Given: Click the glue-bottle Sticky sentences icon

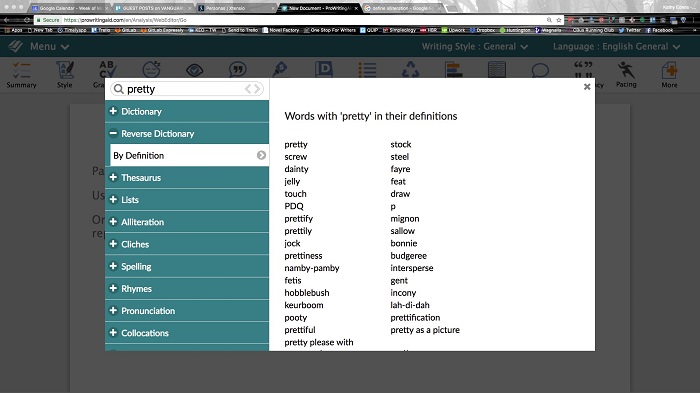Looking at the screenshot, I should coord(280,69).
